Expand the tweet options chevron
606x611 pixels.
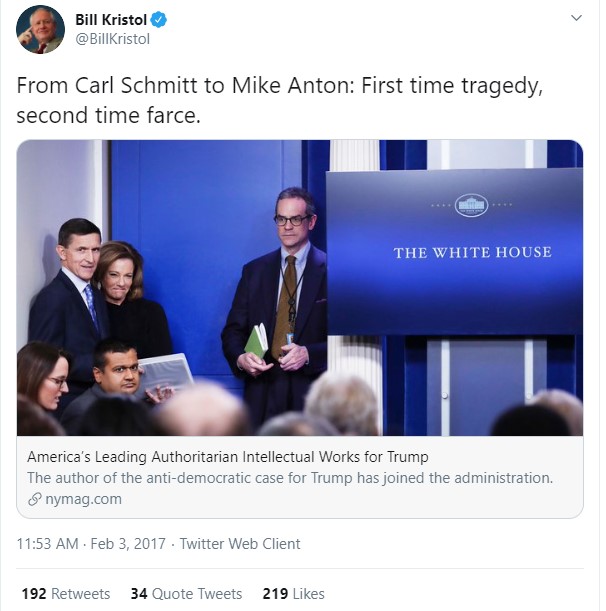tap(576, 18)
